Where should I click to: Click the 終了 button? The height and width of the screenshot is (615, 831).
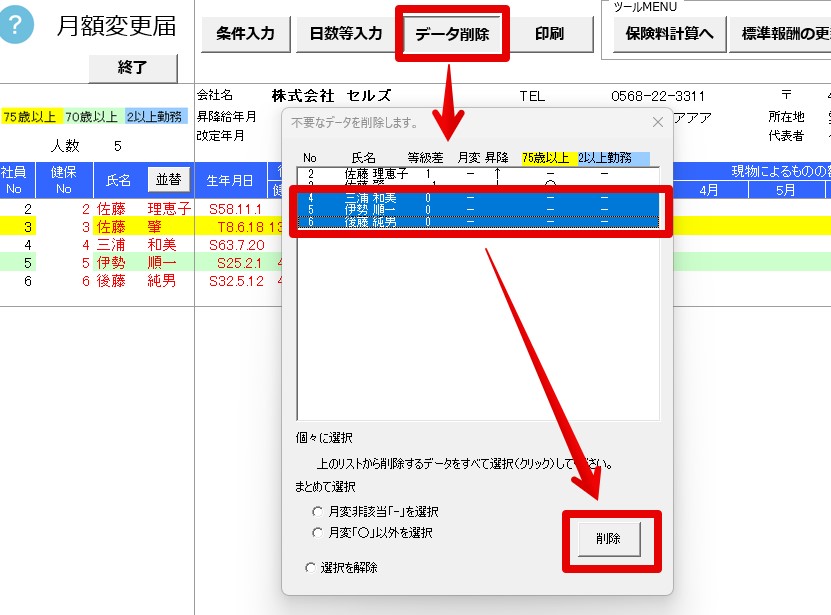132,68
